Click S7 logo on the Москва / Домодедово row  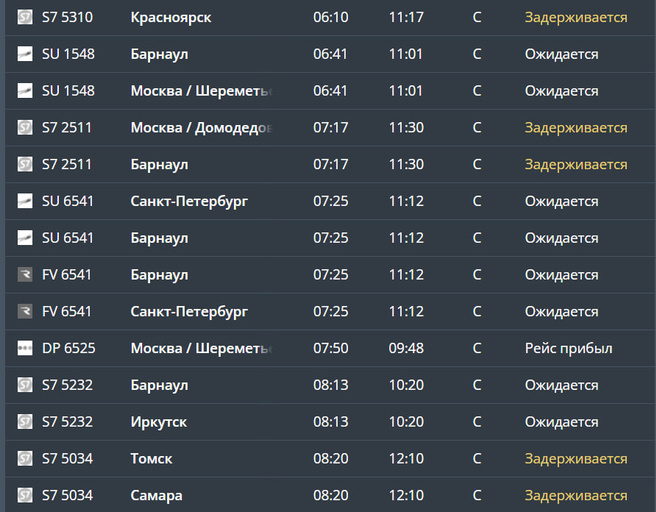coord(25,127)
